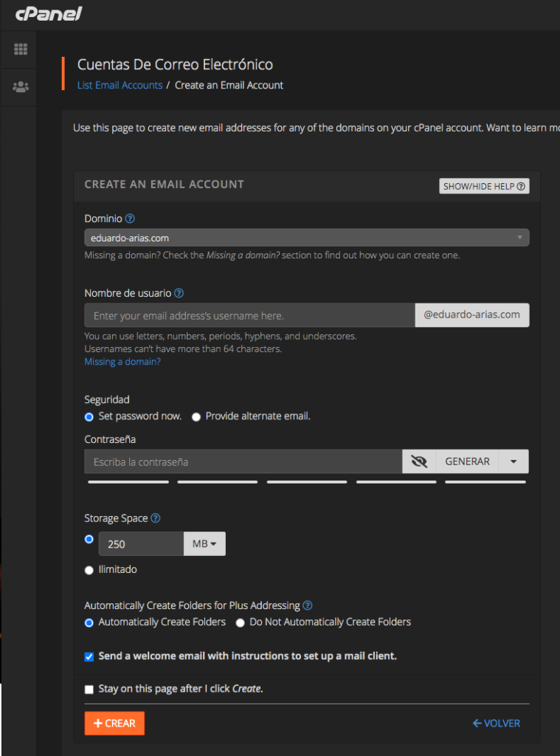
Task: Select the 250 MB storage radio button
Action: pos(89,539)
